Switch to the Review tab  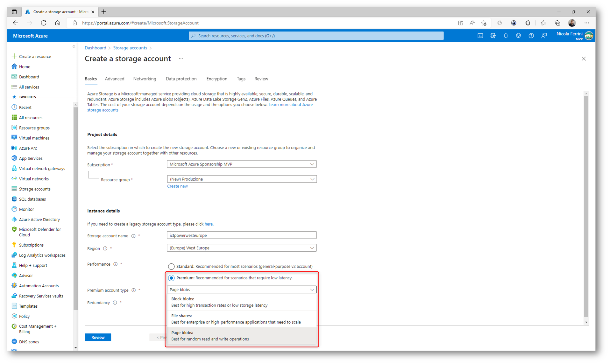(x=261, y=79)
